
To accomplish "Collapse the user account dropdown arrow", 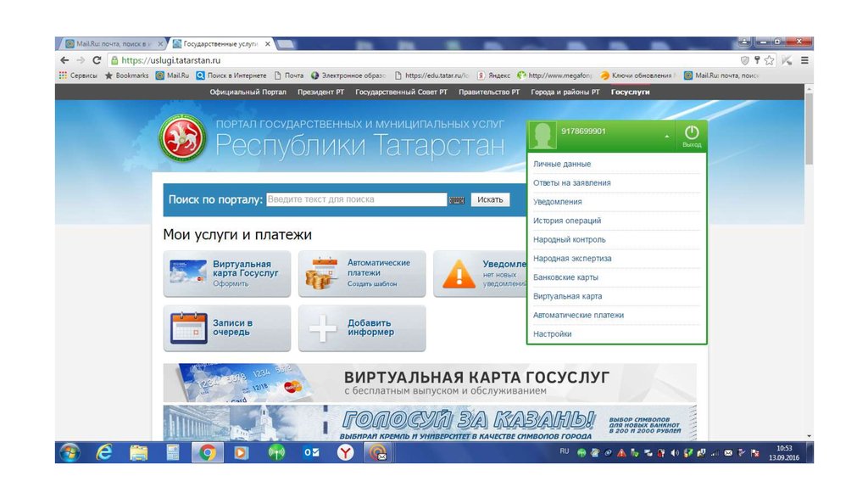I will [x=666, y=136].
